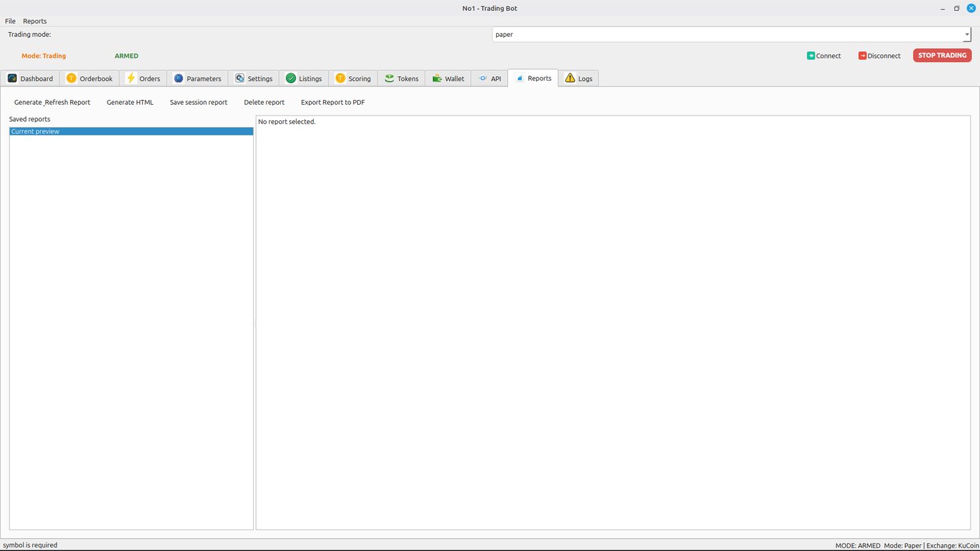This screenshot has width=980, height=551.
Task: Click the 'No report selected.' text
Action: (x=287, y=122)
